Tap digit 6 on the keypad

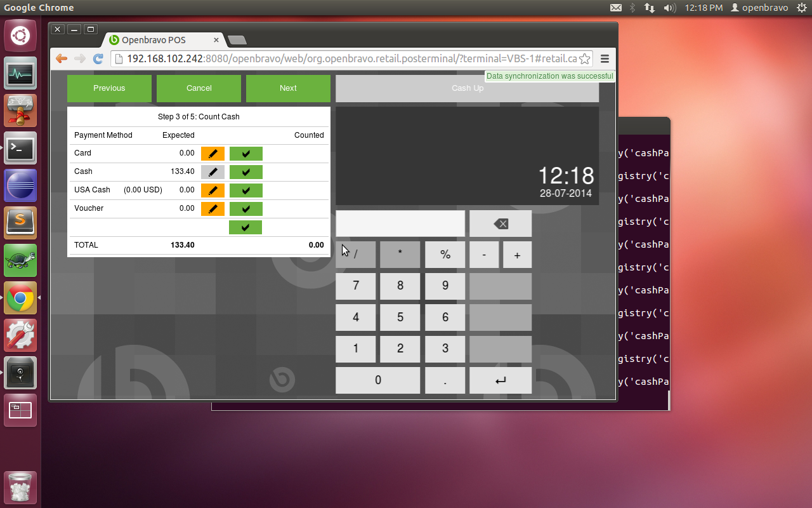click(x=445, y=317)
